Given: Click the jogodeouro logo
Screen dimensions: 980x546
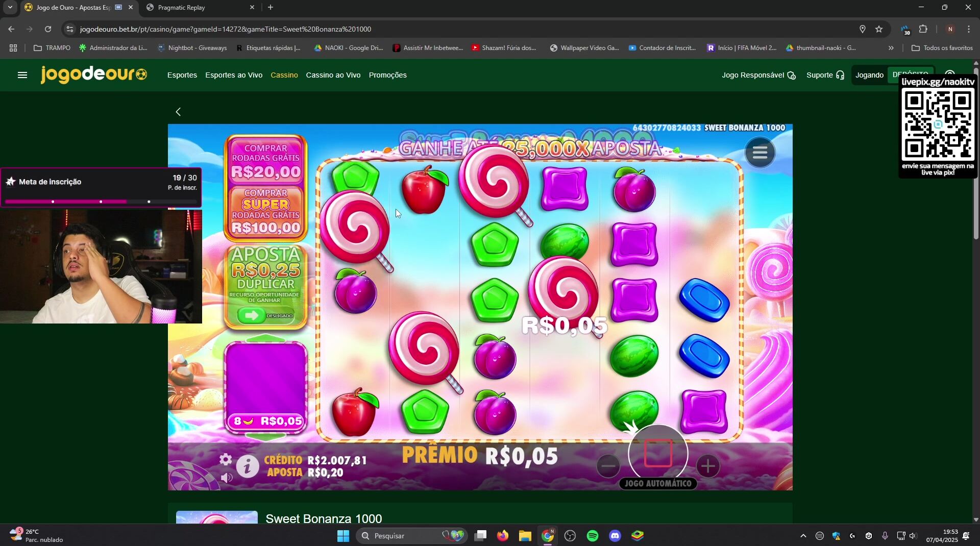Looking at the screenshot, I should tap(94, 75).
